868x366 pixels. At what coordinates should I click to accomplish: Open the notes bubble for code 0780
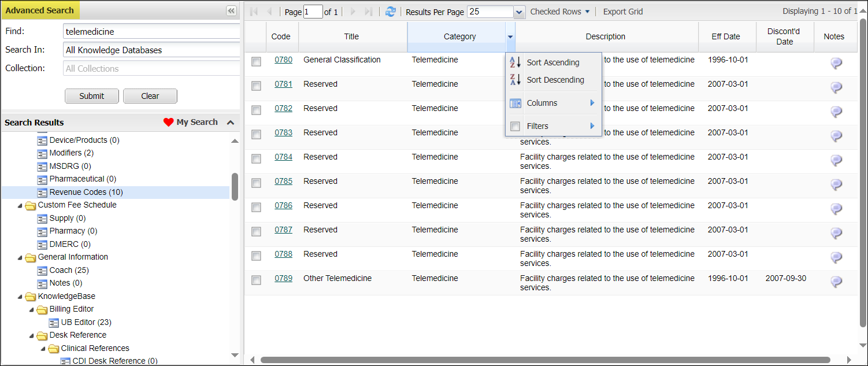836,64
